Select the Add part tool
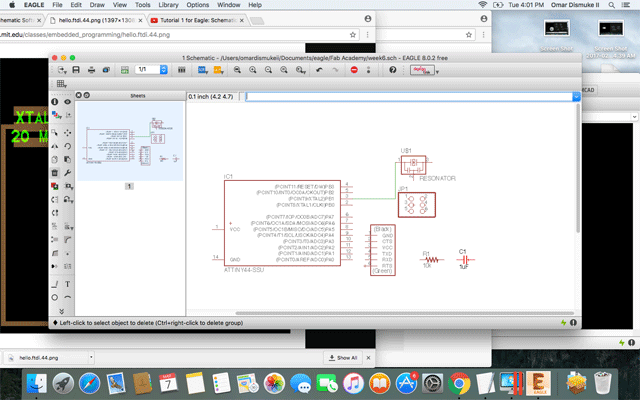 pyautogui.click(x=55, y=186)
